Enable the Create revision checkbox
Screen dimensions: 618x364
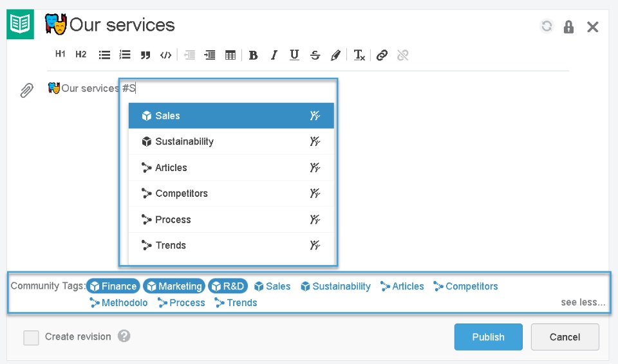31,337
